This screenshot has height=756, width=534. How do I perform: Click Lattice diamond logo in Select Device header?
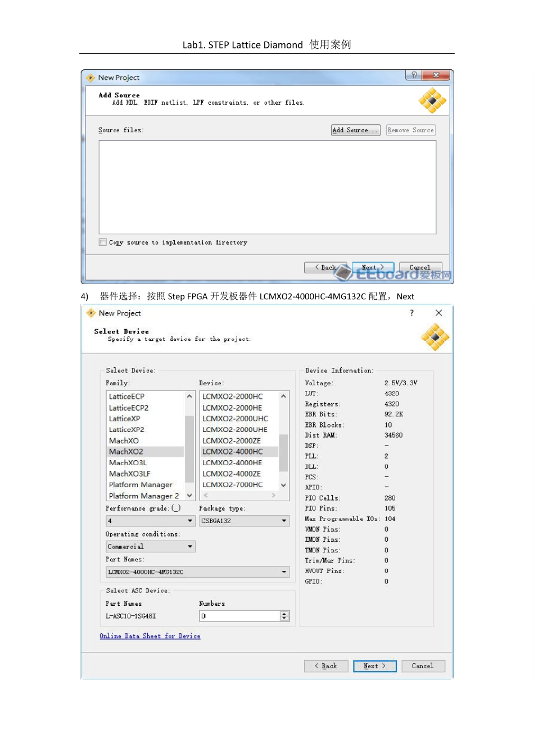click(x=435, y=337)
